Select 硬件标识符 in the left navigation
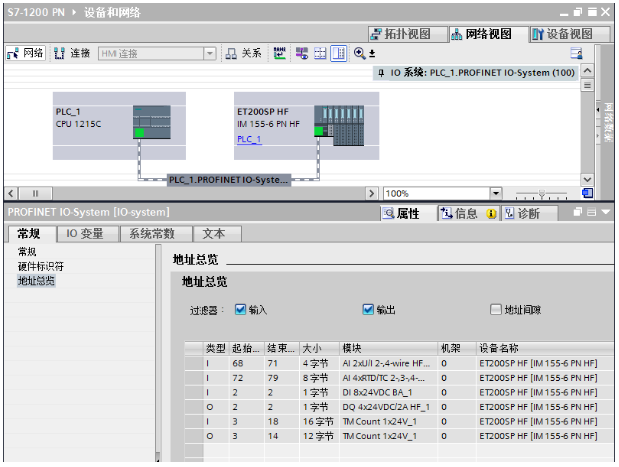619x467 pixels. [41, 267]
